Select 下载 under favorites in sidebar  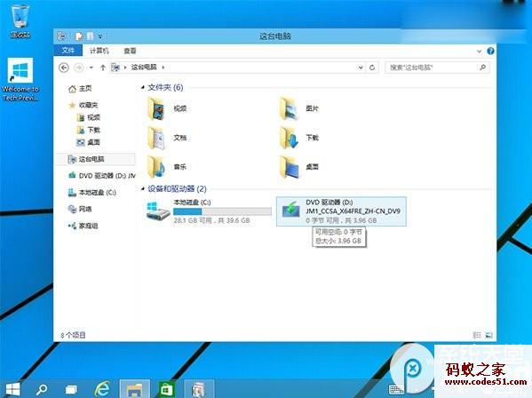(x=89, y=130)
